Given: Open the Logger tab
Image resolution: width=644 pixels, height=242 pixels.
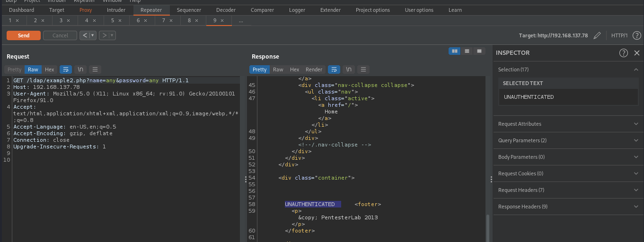Looking at the screenshot, I should point(297,10).
